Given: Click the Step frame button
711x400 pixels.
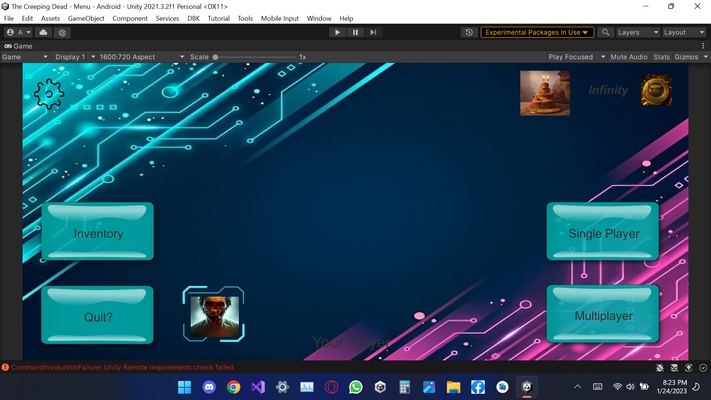Looking at the screenshot, I should [373, 32].
